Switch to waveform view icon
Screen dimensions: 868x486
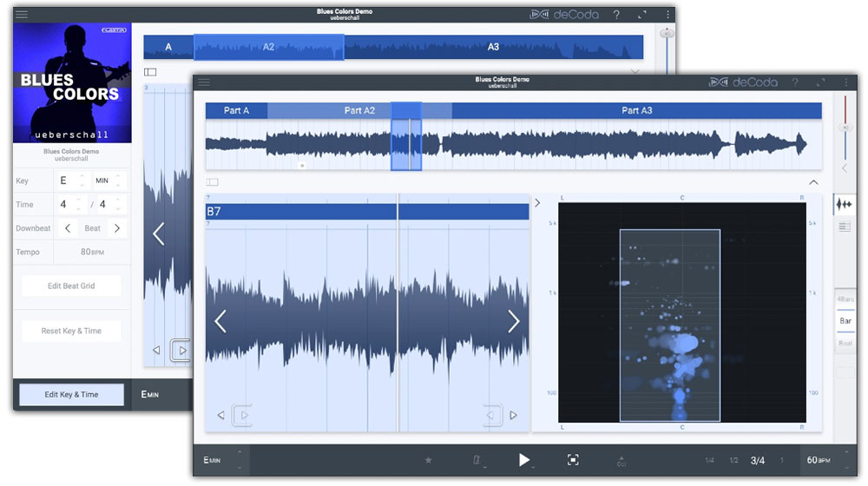click(x=845, y=204)
